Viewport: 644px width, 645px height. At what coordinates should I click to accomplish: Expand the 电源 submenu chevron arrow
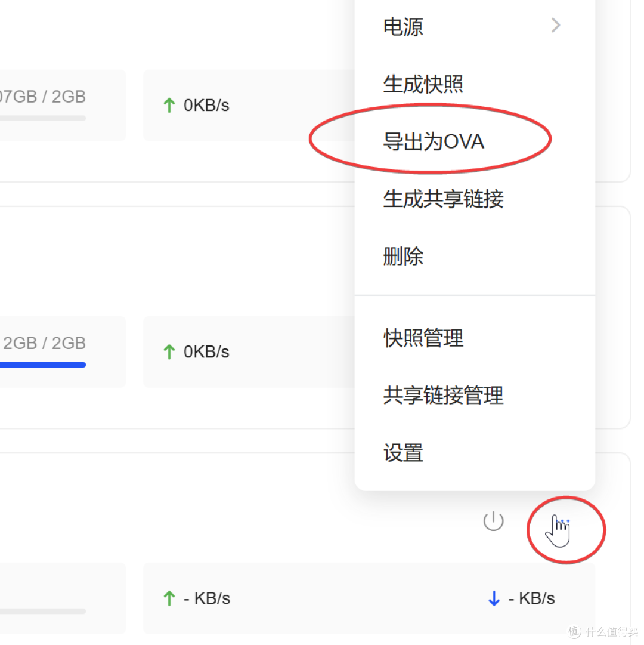556,26
